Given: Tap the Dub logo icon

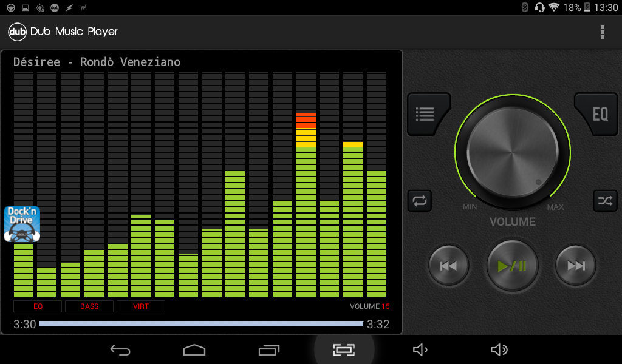Looking at the screenshot, I should pos(17,32).
